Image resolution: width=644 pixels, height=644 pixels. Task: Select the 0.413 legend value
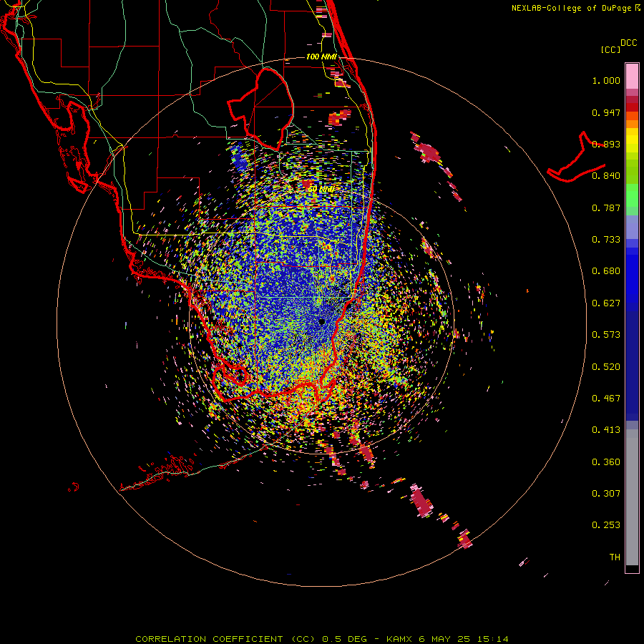pos(606,430)
